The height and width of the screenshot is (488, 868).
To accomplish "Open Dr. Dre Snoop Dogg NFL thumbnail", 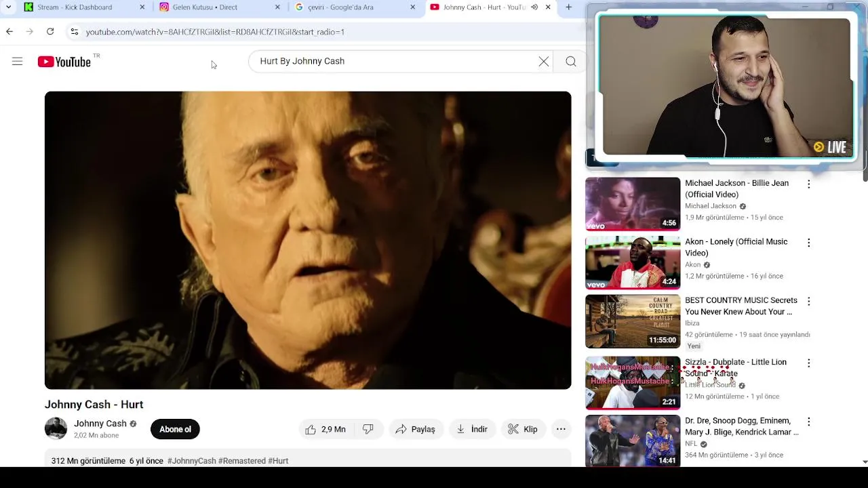I will (x=633, y=441).
